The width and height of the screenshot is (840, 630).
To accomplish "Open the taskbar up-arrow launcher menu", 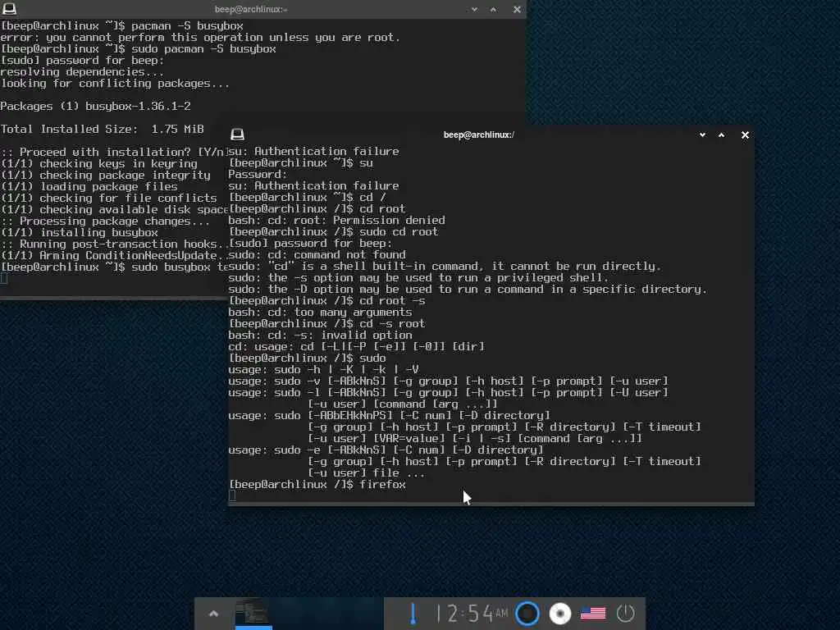I will pyautogui.click(x=213, y=614).
